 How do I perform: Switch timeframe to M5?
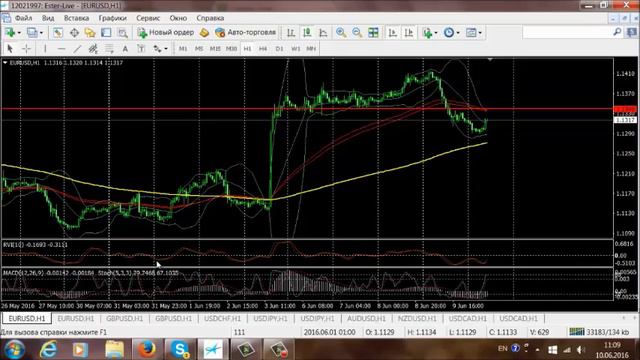[199, 49]
